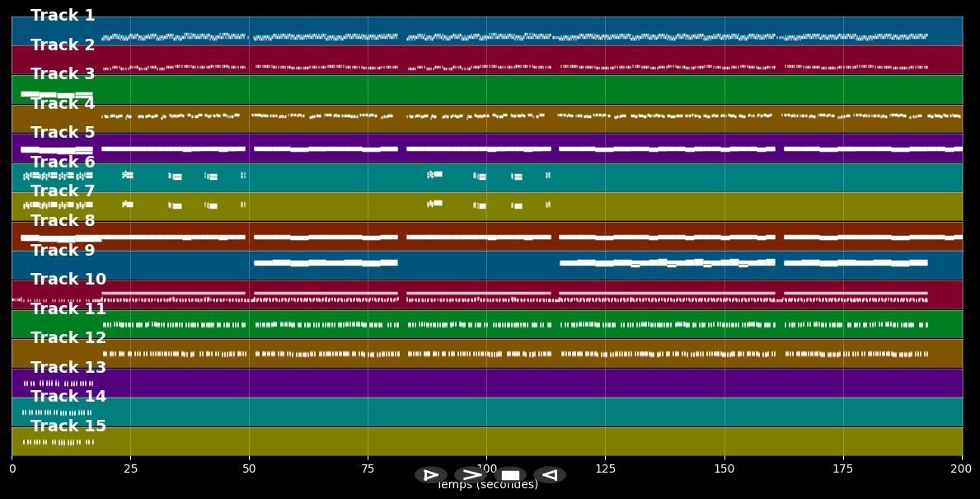Screen dimensions: 980x499
Task: Click the Track 12 label
Action: tap(68, 338)
